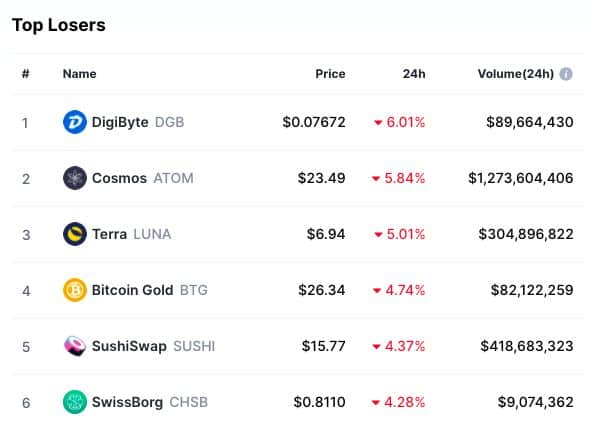593x423 pixels.
Task: Click the SushiSwap logo icon
Action: coord(75,346)
